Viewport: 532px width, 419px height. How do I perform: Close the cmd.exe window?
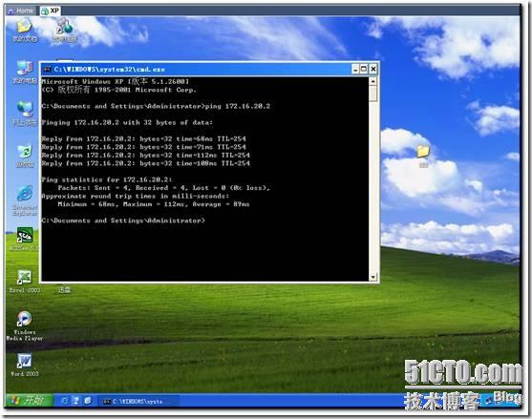tap(373, 69)
